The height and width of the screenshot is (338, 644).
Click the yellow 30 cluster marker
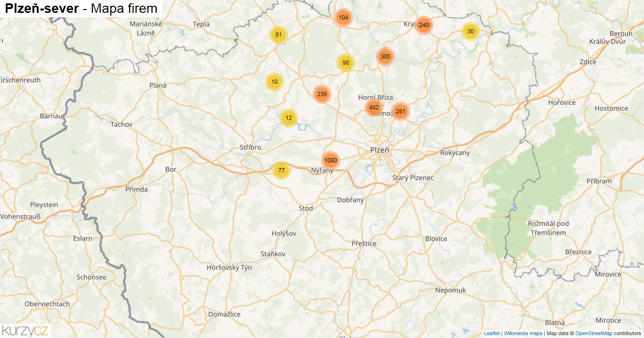471,31
